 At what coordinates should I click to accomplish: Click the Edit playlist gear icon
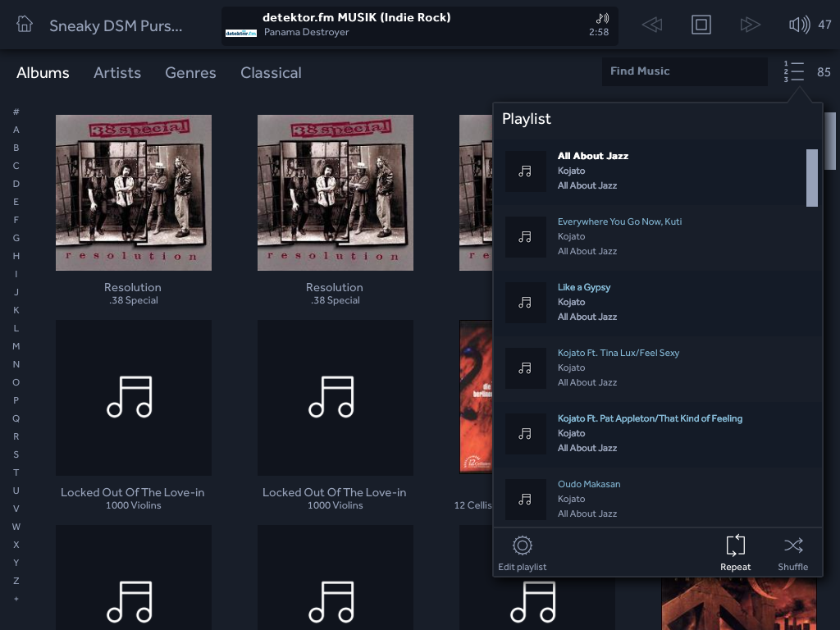click(523, 546)
